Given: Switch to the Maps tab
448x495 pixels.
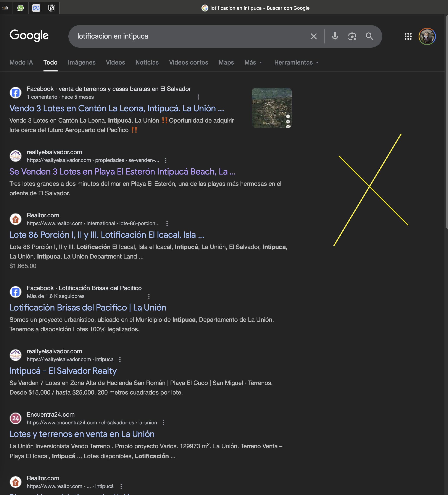Looking at the screenshot, I should coord(226,62).
